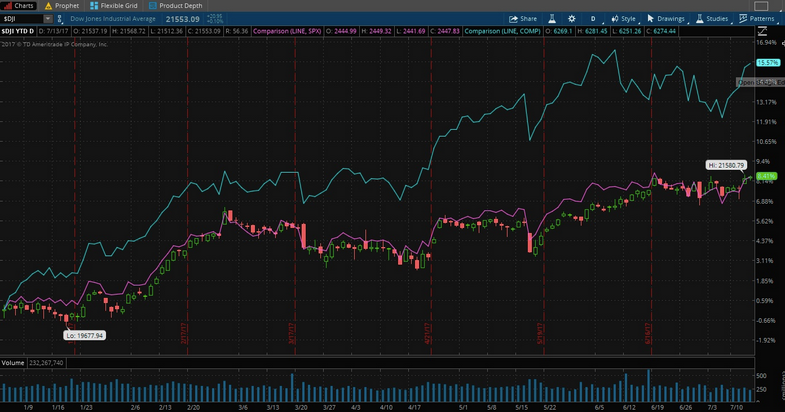Image resolution: width=785 pixels, height=412 pixels.
Task: Click the symbol link chain icon
Action: click(x=60, y=19)
